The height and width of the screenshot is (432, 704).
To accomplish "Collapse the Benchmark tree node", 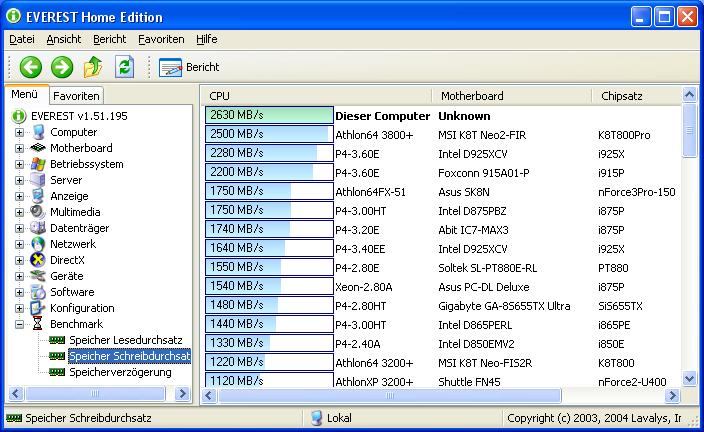I will coord(19,324).
